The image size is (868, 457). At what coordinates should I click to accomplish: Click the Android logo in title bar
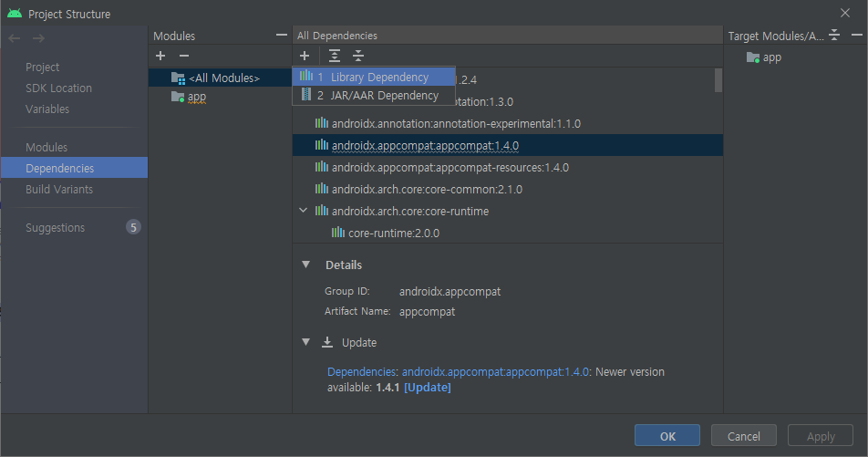tap(15, 14)
